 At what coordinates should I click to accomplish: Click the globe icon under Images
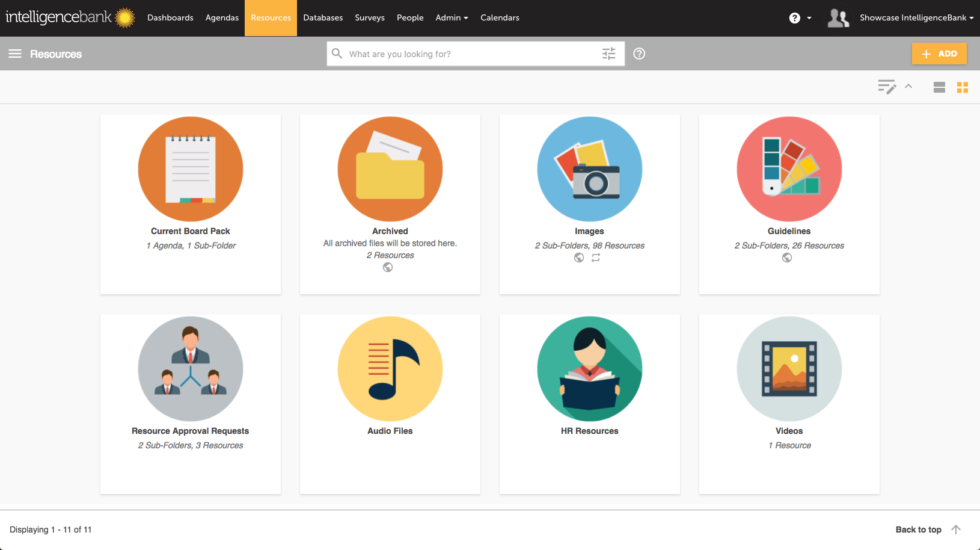tap(579, 258)
